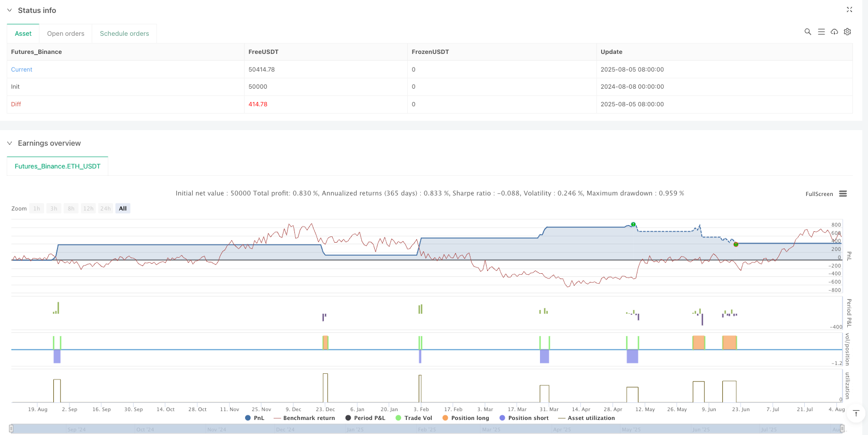Open the chart hamburger menu
The image size is (868, 435).
click(843, 194)
